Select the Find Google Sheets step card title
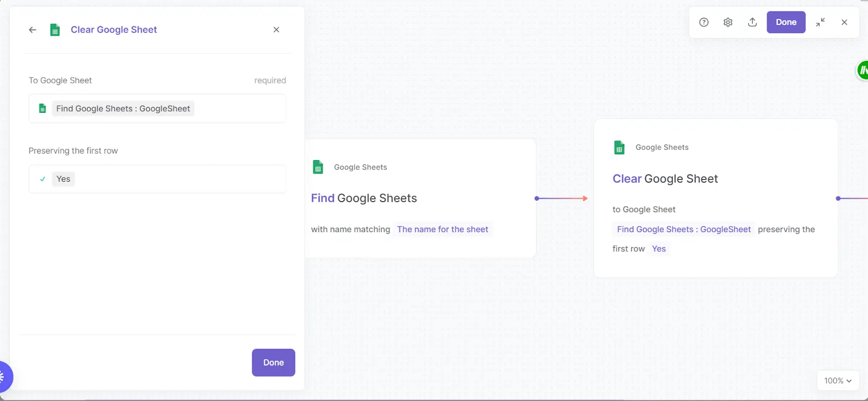This screenshot has width=868, height=401. [x=364, y=198]
